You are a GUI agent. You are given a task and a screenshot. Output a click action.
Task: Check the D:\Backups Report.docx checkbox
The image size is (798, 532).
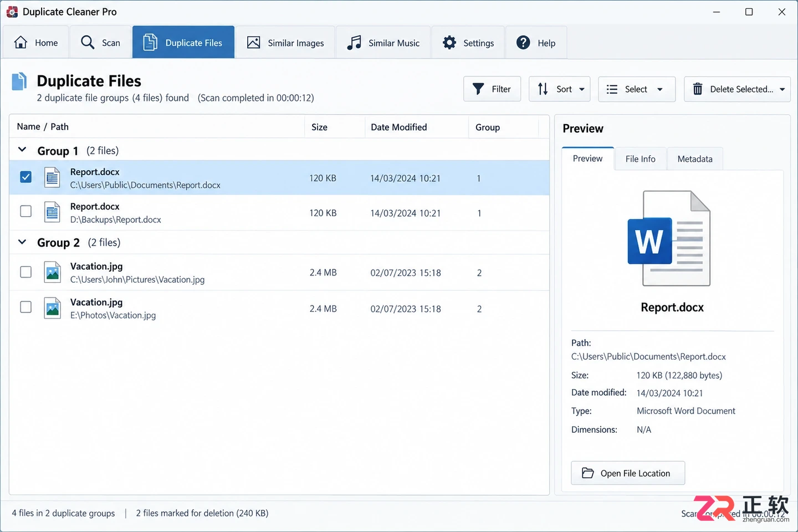pyautogui.click(x=25, y=211)
